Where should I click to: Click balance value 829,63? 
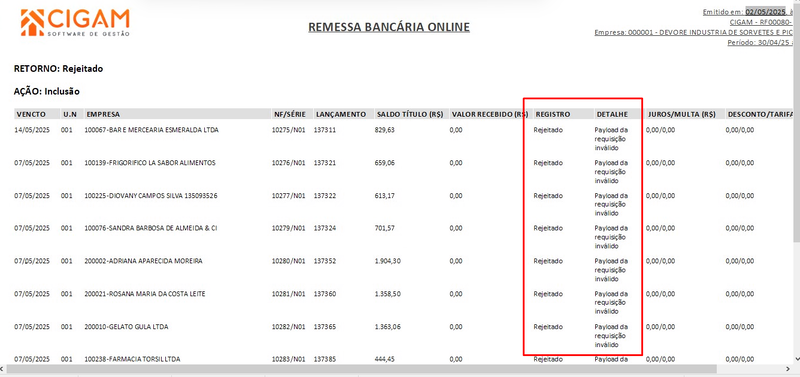tap(385, 130)
